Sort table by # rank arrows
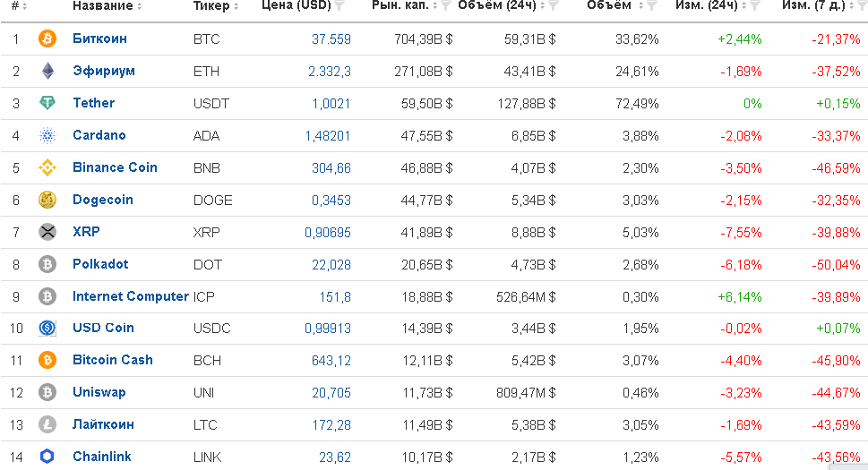The height and width of the screenshot is (470, 868). [x=25, y=6]
